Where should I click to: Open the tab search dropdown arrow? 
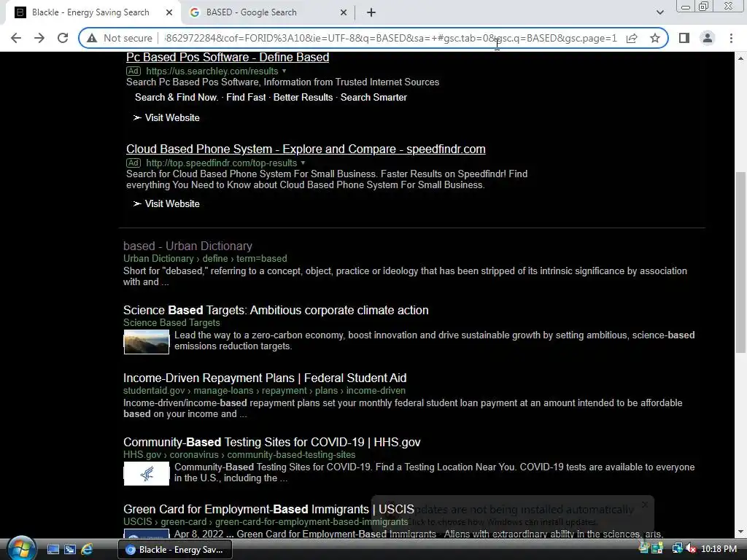coord(659,13)
